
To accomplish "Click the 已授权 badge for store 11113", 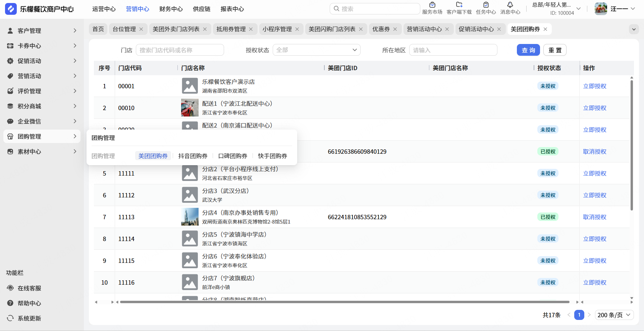I will tap(548, 217).
